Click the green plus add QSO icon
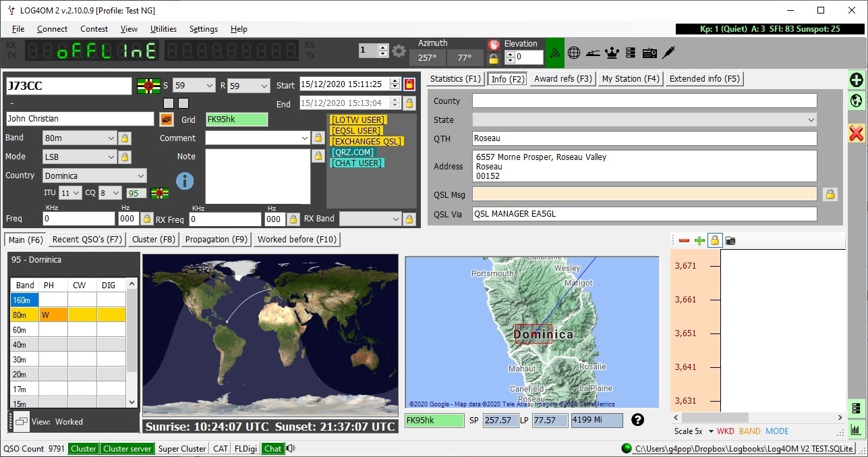868x457 pixels. [856, 80]
